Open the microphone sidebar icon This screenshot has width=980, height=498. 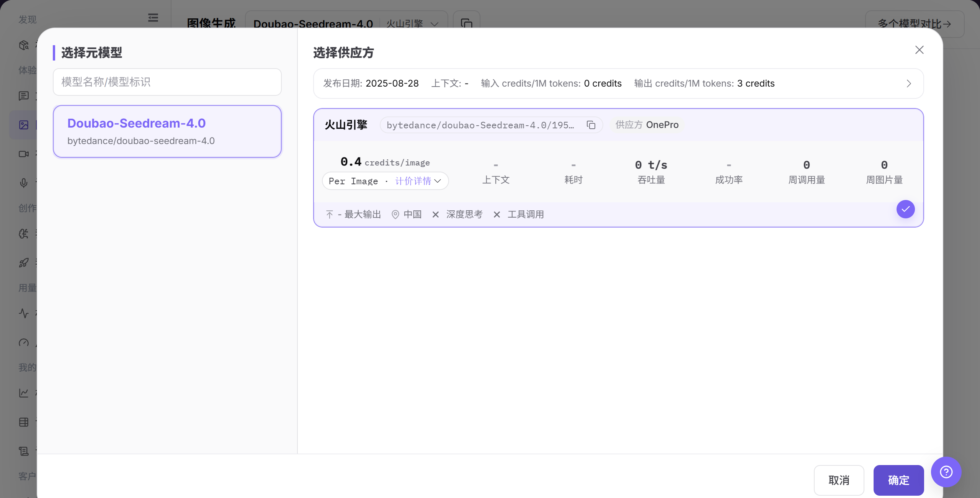coord(24,183)
